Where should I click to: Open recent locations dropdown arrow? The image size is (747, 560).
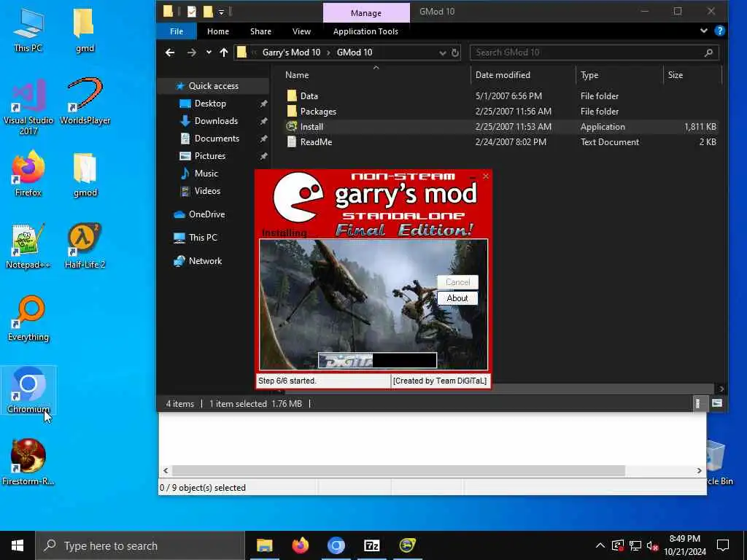click(208, 52)
